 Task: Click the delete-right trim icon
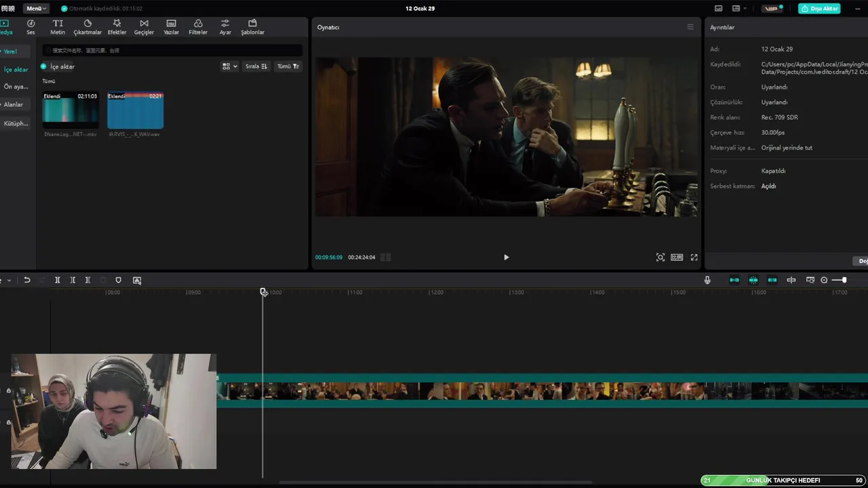pyautogui.click(x=87, y=280)
